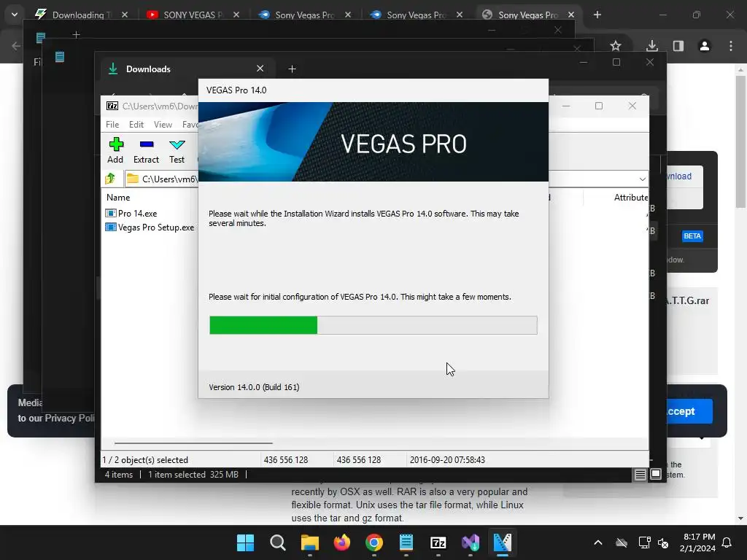Click the 7-Zip horizontal scrollbar

(x=193, y=443)
